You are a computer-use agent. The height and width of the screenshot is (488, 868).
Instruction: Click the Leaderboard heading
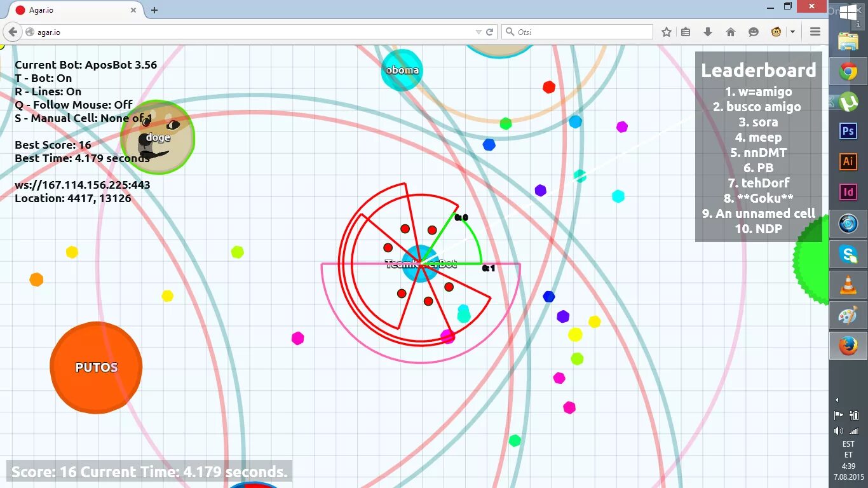[x=758, y=70]
